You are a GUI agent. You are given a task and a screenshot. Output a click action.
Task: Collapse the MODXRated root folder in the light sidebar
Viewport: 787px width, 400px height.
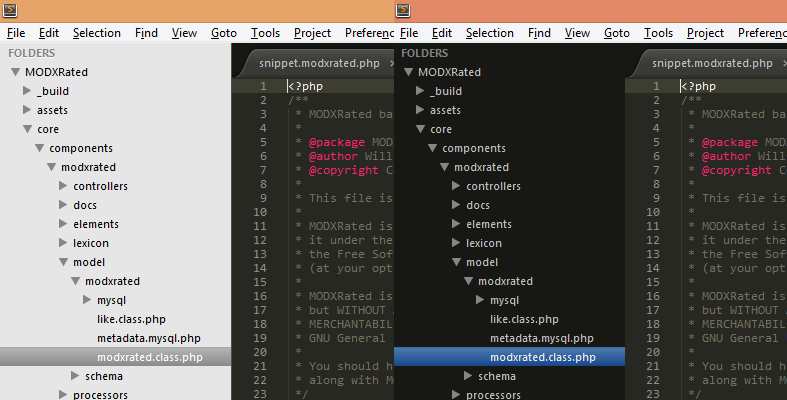15,72
